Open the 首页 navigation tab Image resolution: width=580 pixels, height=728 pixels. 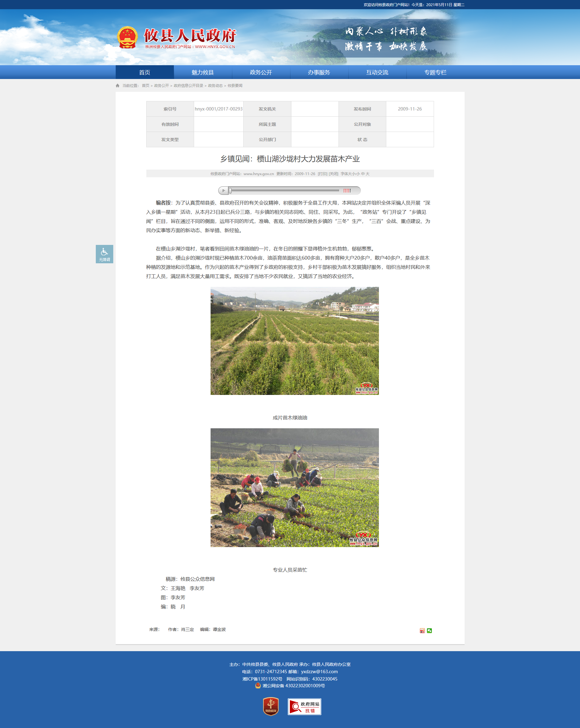click(x=144, y=72)
